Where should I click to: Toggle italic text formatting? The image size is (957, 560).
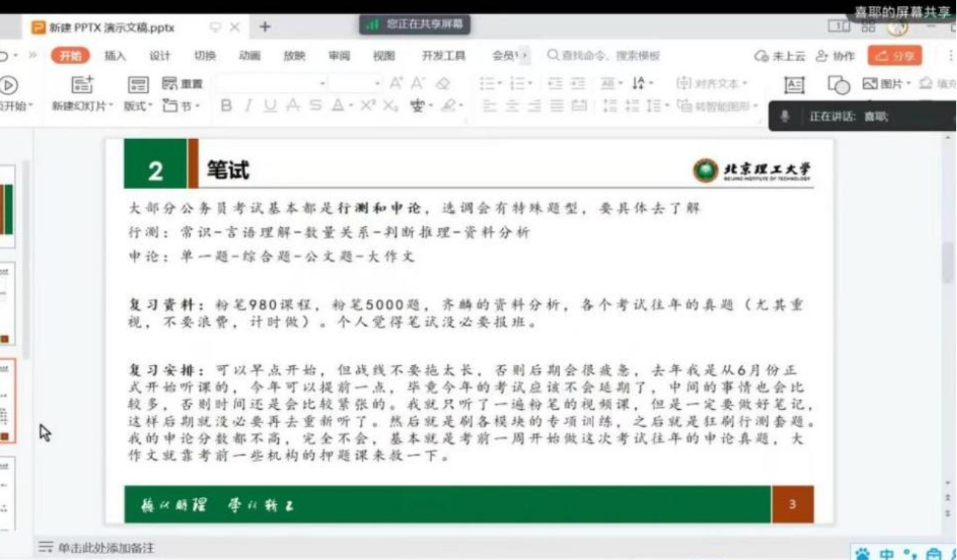pyautogui.click(x=248, y=104)
